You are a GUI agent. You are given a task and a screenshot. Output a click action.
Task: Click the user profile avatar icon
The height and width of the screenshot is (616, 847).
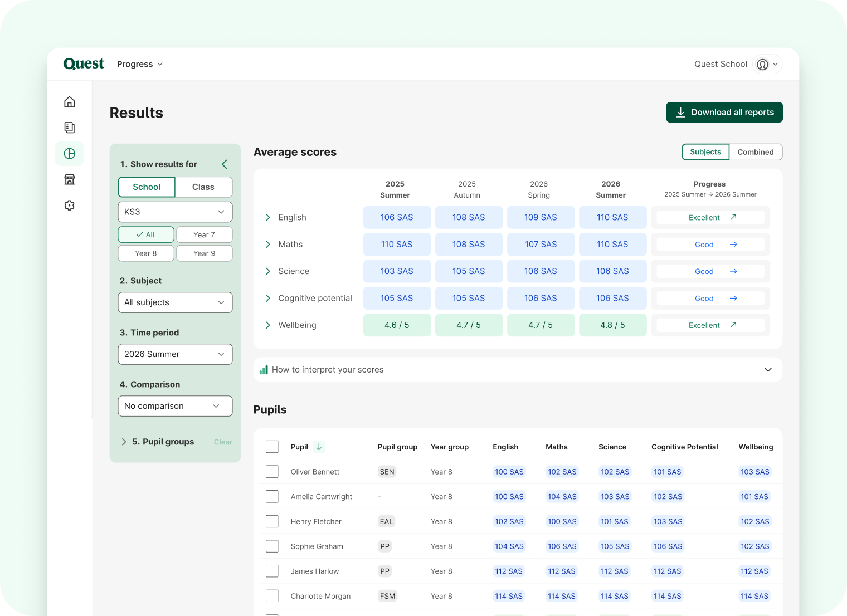click(x=762, y=65)
